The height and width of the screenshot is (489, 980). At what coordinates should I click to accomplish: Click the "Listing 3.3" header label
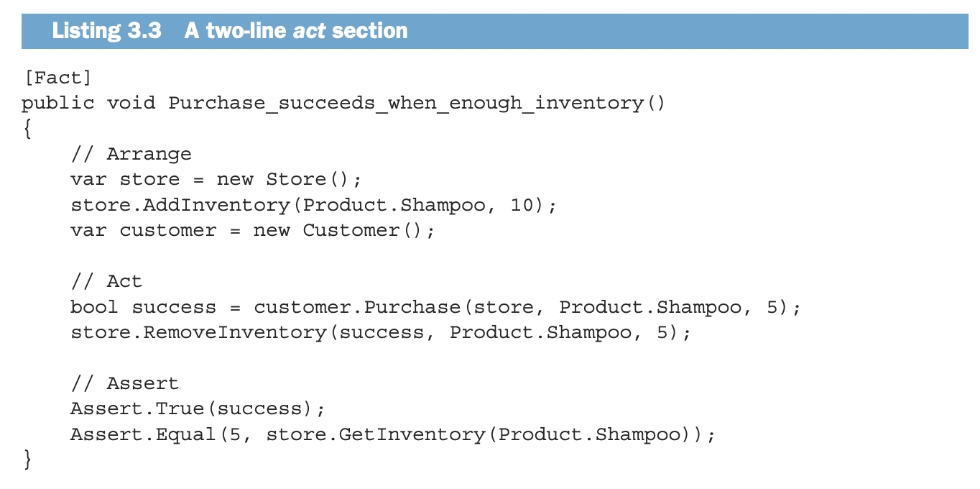(x=107, y=31)
